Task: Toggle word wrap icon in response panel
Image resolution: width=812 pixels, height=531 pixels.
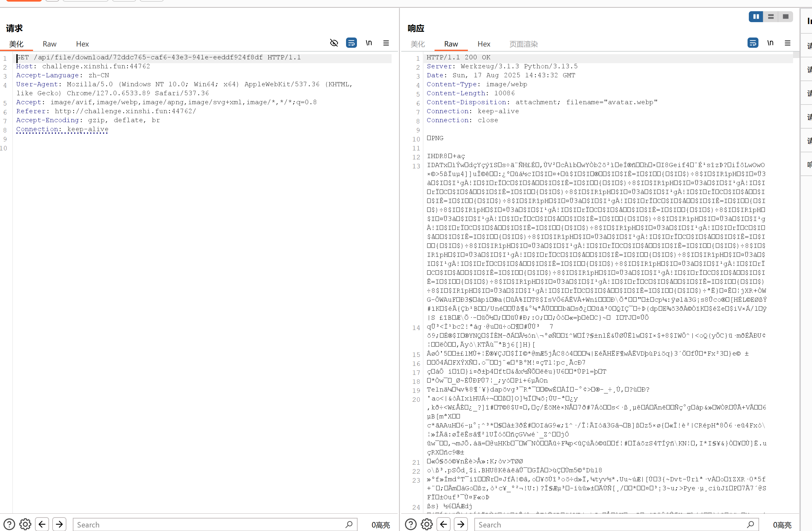Action: [752, 43]
